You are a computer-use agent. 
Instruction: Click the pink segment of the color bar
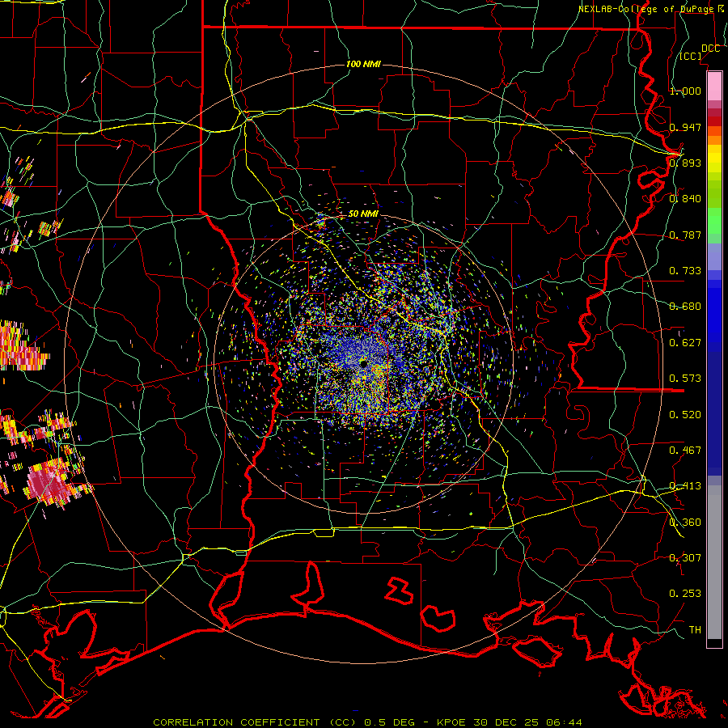[x=714, y=86]
